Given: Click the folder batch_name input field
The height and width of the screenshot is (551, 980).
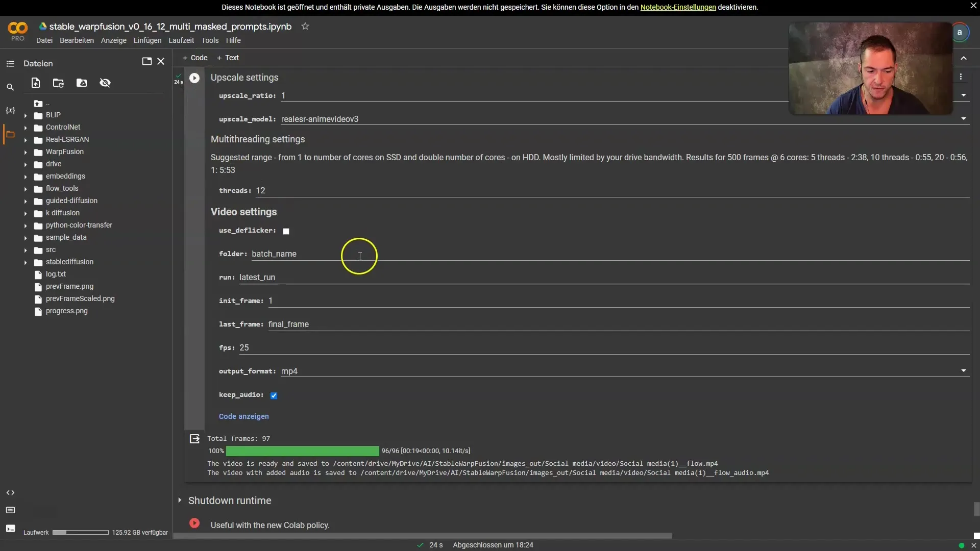Looking at the screenshot, I should coord(610,254).
